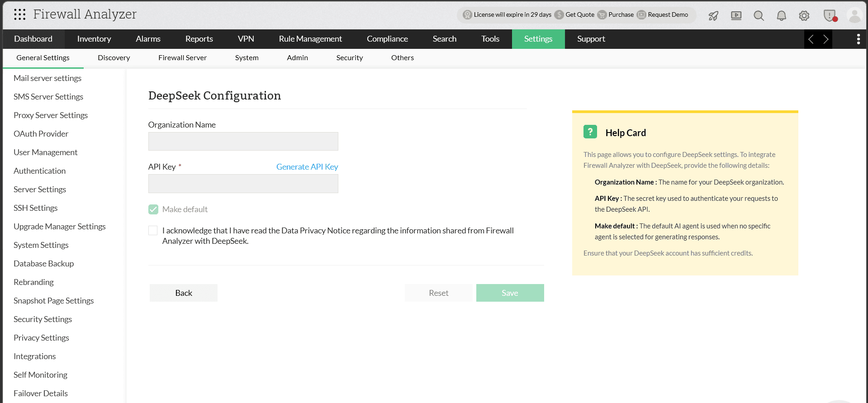Go to the Search tab

tap(445, 39)
